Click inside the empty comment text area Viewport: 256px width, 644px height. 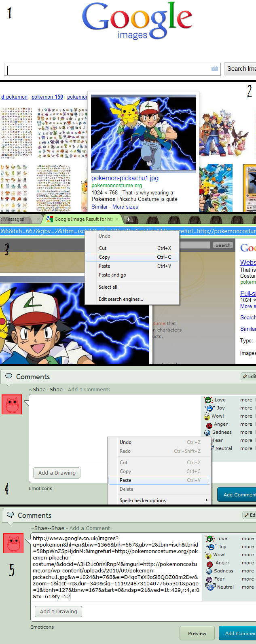[x=115, y=429]
